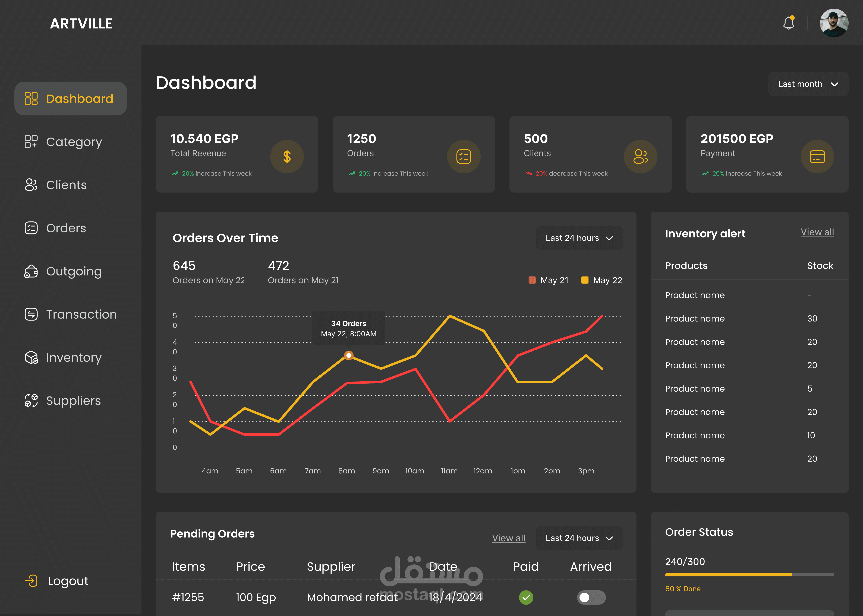The width and height of the screenshot is (863, 616).
Task: Go to Inventory in the sidebar
Action: coord(74,357)
